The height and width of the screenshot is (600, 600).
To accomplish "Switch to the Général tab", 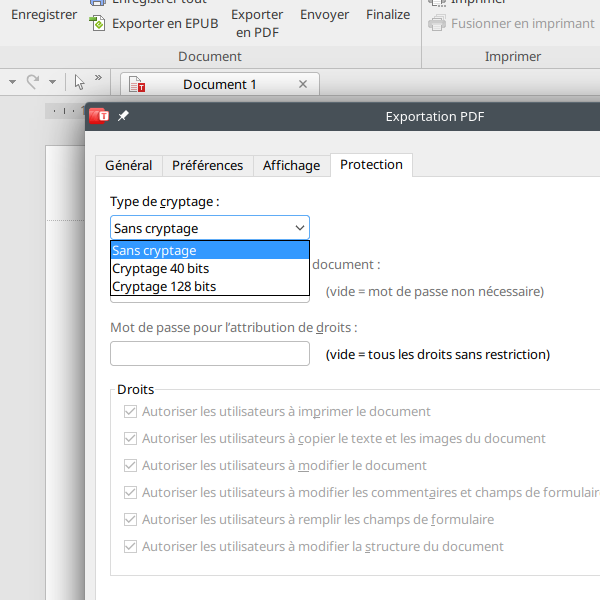I will [x=128, y=166].
